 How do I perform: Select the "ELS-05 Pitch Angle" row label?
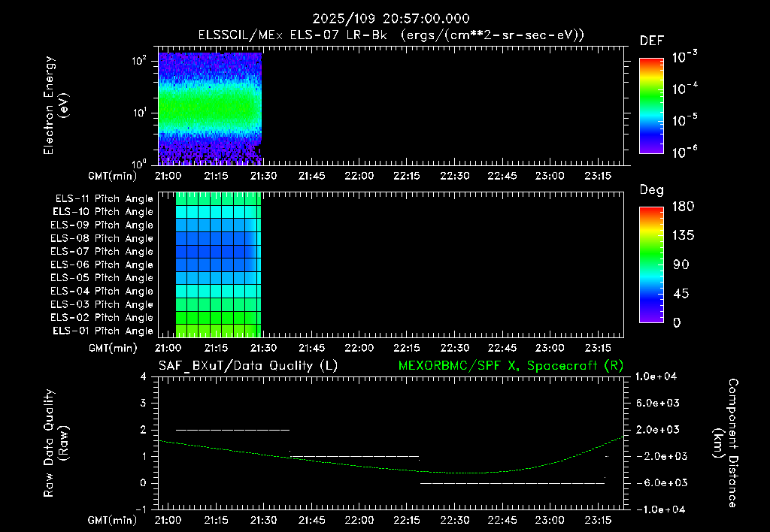(102, 278)
